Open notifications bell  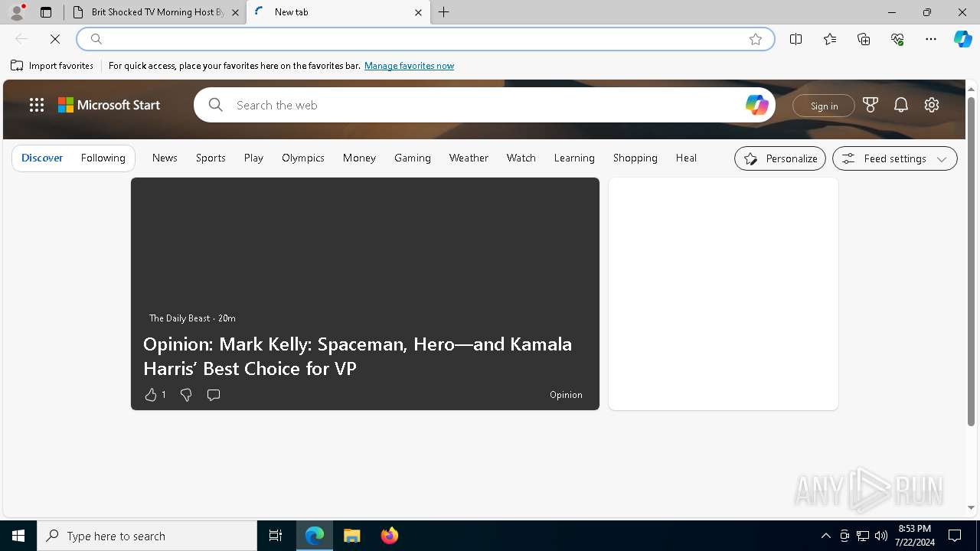pyautogui.click(x=901, y=105)
